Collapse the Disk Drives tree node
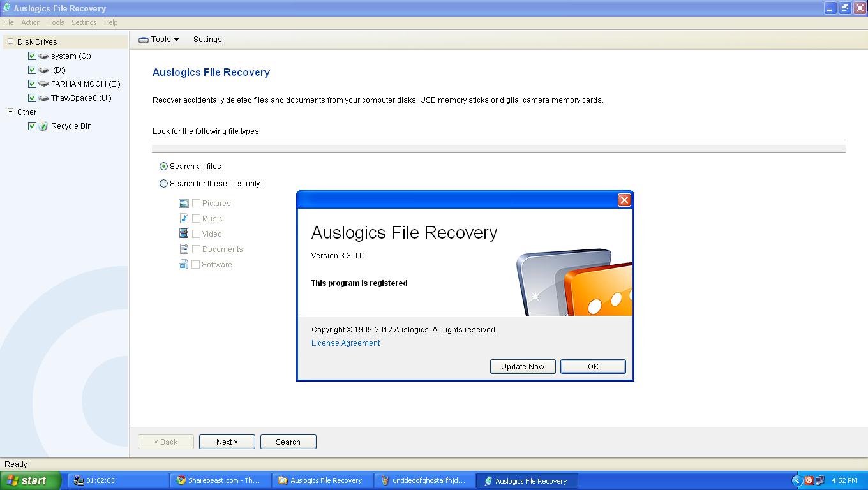868x490 pixels. [x=10, y=41]
